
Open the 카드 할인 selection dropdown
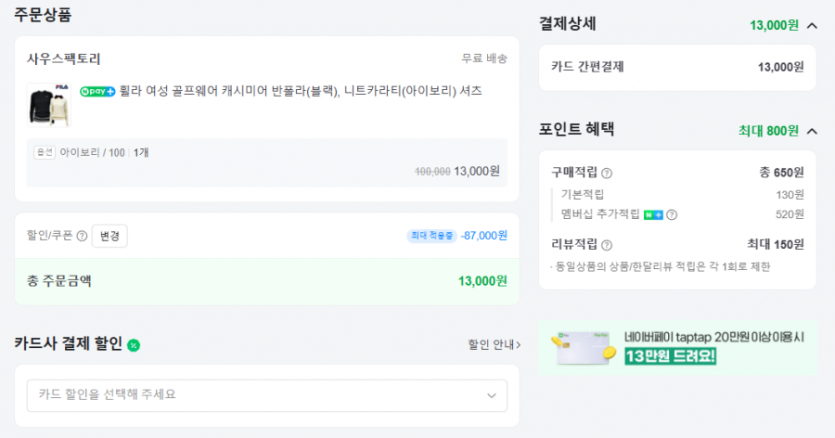tap(267, 395)
